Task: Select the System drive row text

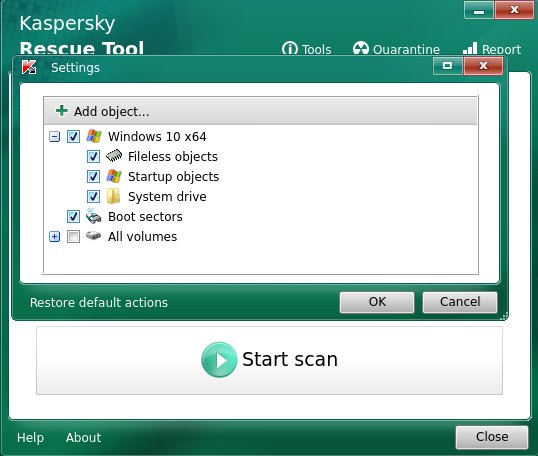Action: [167, 196]
